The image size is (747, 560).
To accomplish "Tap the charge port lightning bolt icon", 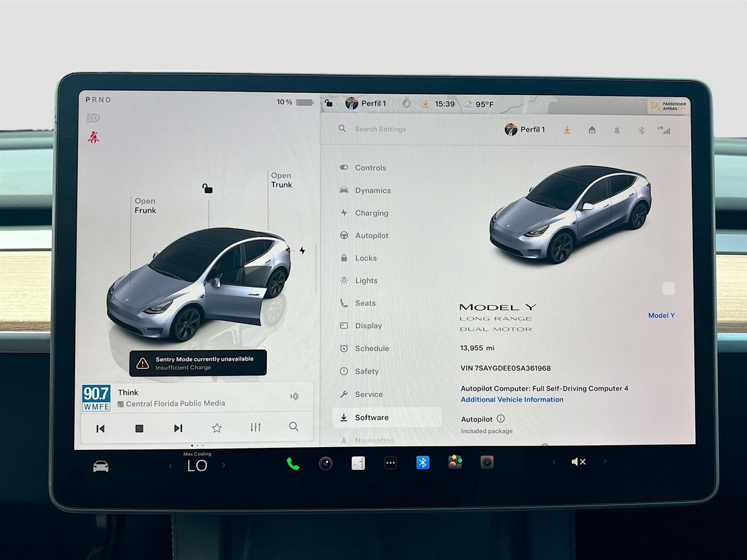I will [303, 251].
